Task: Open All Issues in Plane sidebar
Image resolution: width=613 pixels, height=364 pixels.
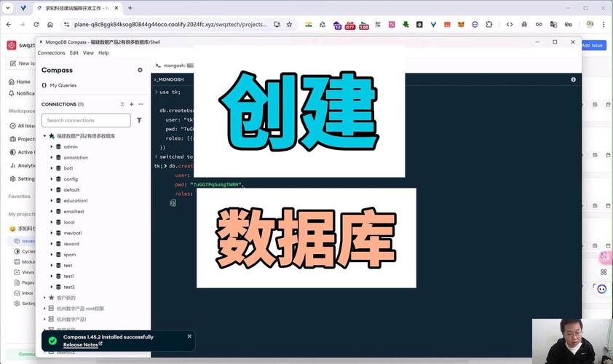Action: (23, 125)
